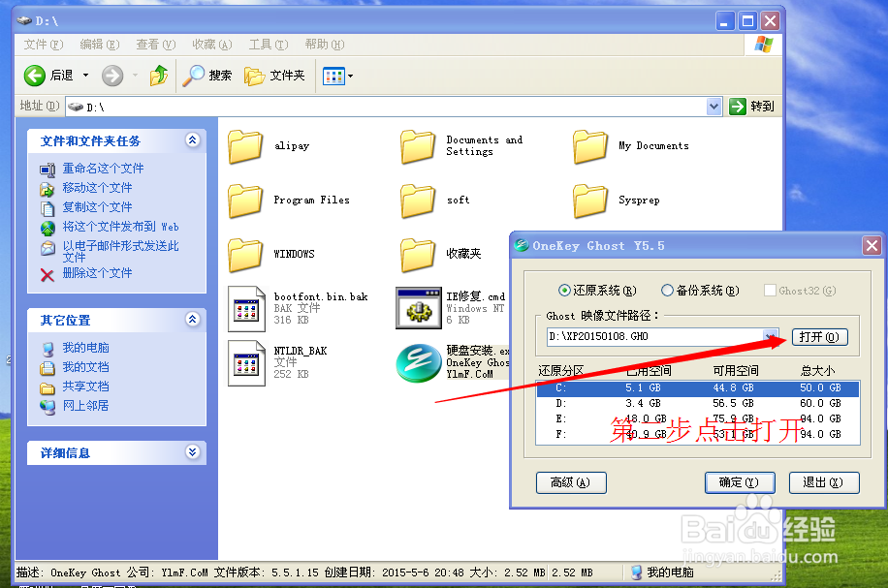
Task: Click the up-one-level folder icon
Action: pyautogui.click(x=158, y=75)
